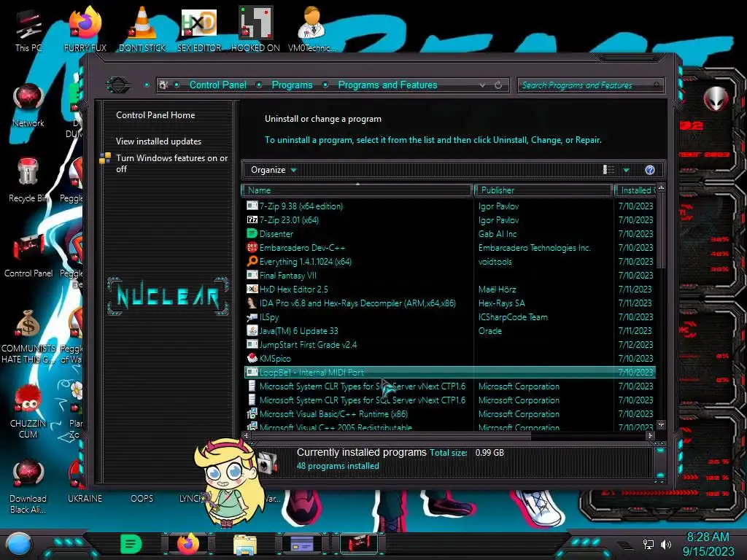Open Firefox from the taskbar
This screenshot has width=747, height=560.
(x=187, y=544)
